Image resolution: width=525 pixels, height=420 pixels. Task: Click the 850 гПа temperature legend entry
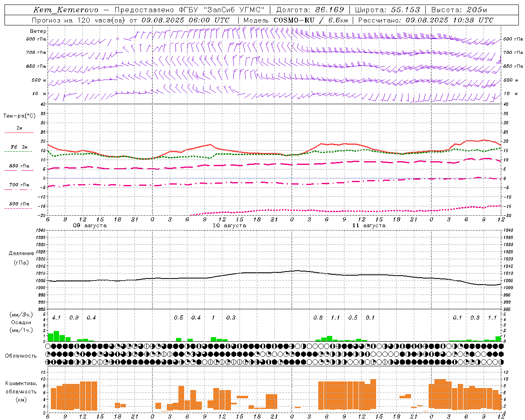pyautogui.click(x=19, y=166)
